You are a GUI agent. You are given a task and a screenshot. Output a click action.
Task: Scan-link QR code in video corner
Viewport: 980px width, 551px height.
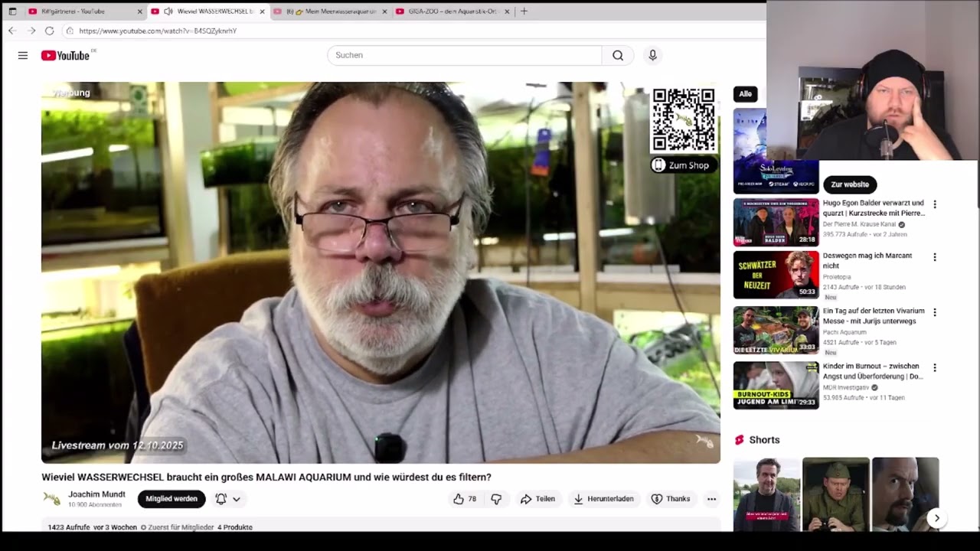(x=684, y=120)
